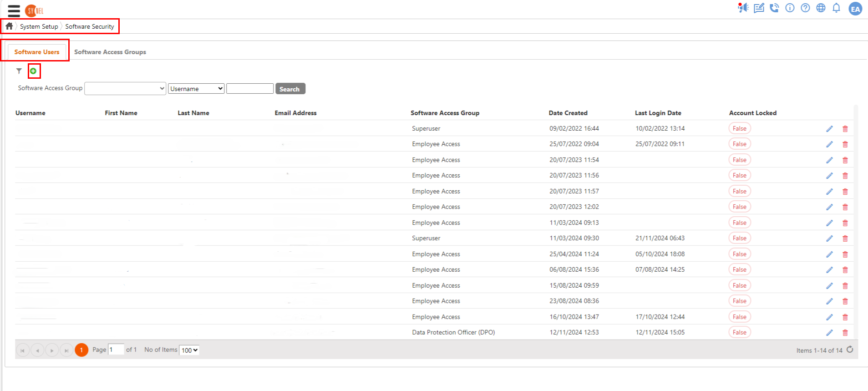Edit the user created 09/02/2022 16:44
The image size is (868, 391).
pyautogui.click(x=829, y=129)
